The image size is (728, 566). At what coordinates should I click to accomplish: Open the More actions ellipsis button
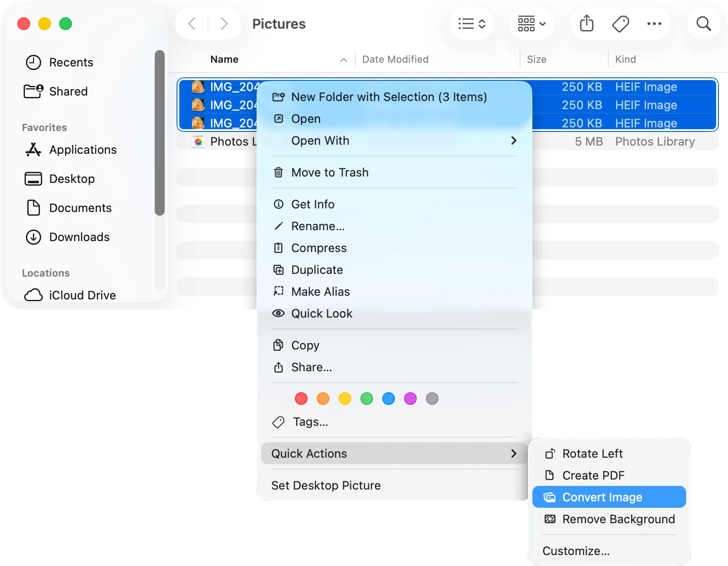point(654,24)
